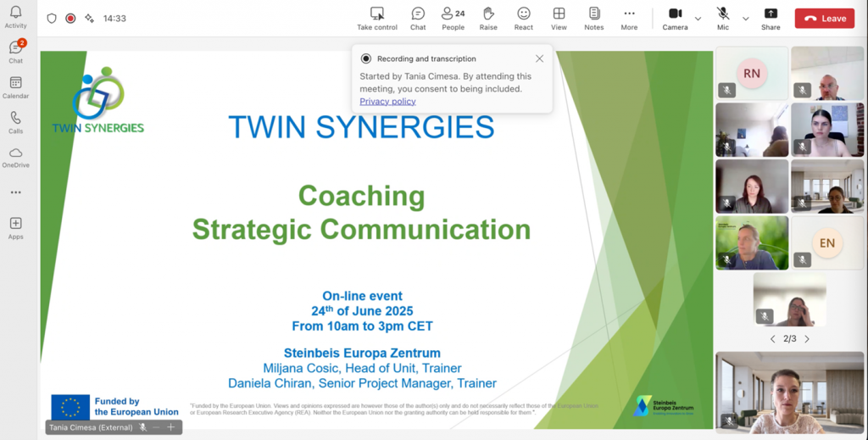The width and height of the screenshot is (868, 440).
Task: Open the meeting Chat panel
Action: coord(418,19)
